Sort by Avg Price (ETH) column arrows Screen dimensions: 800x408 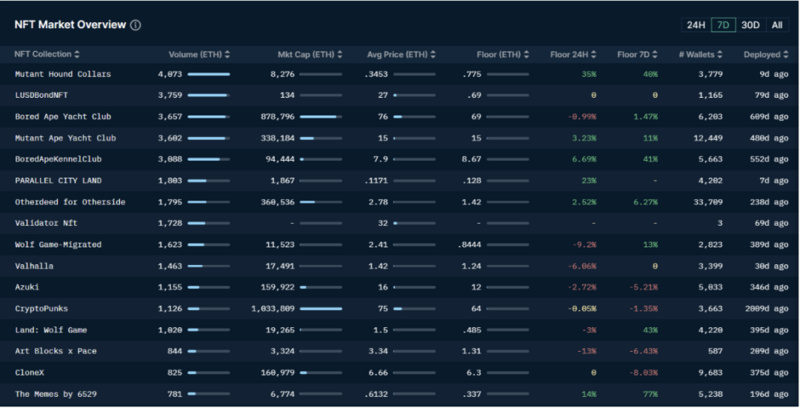pyautogui.click(x=433, y=55)
